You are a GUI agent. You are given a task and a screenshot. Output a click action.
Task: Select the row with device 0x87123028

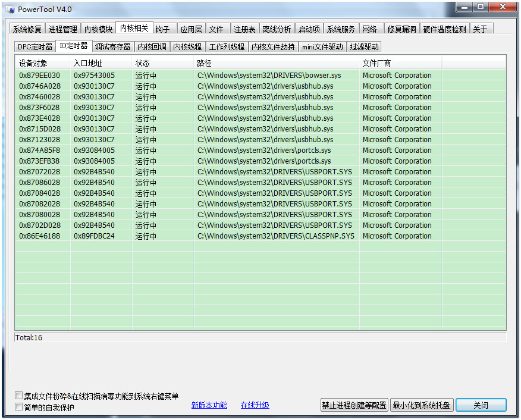click(x=260, y=140)
